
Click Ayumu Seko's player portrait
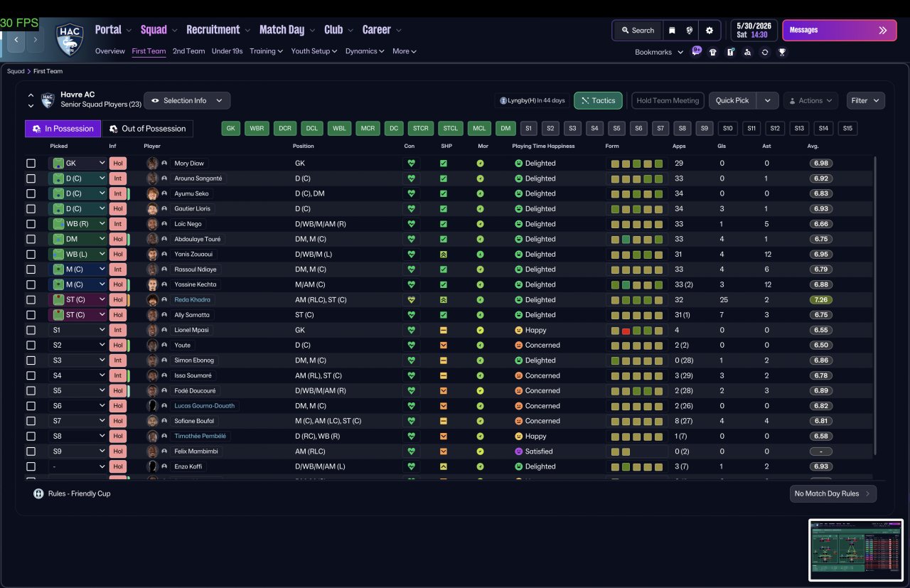pos(152,193)
